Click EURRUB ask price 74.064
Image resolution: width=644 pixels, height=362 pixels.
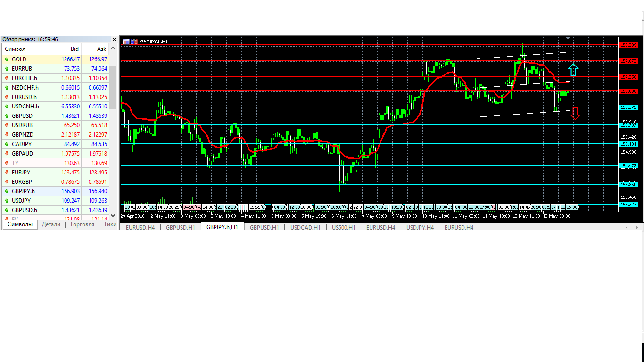[99, 69]
